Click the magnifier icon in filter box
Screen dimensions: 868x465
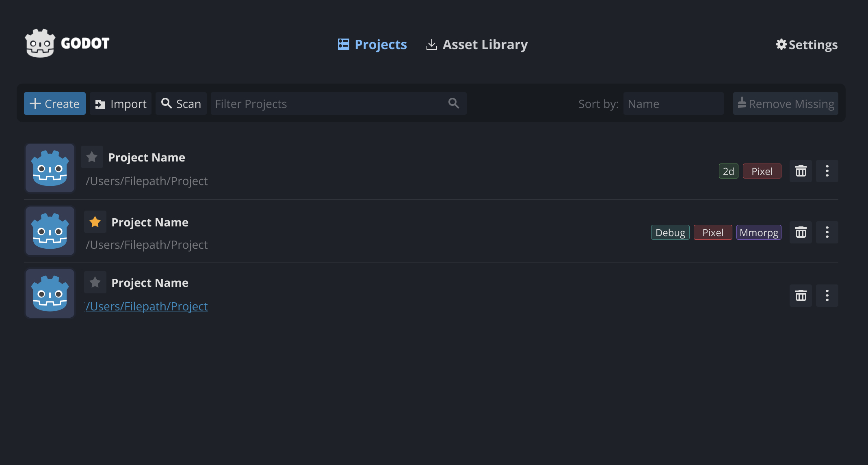(454, 103)
